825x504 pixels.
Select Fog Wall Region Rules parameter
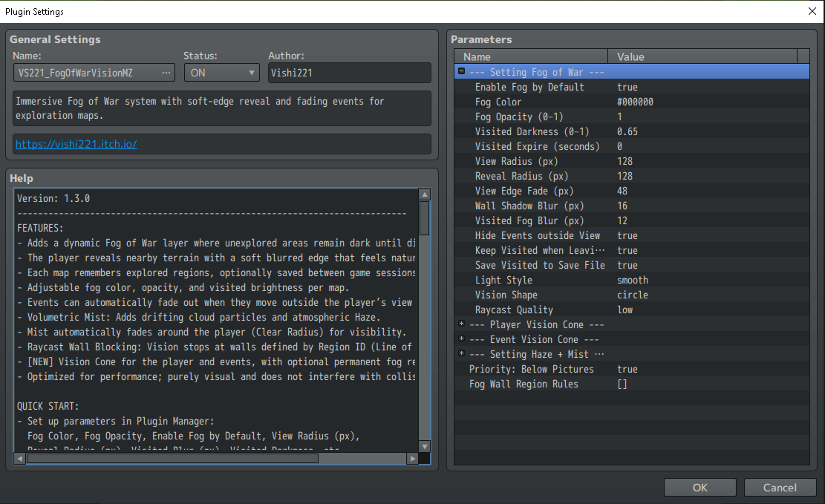click(631, 384)
